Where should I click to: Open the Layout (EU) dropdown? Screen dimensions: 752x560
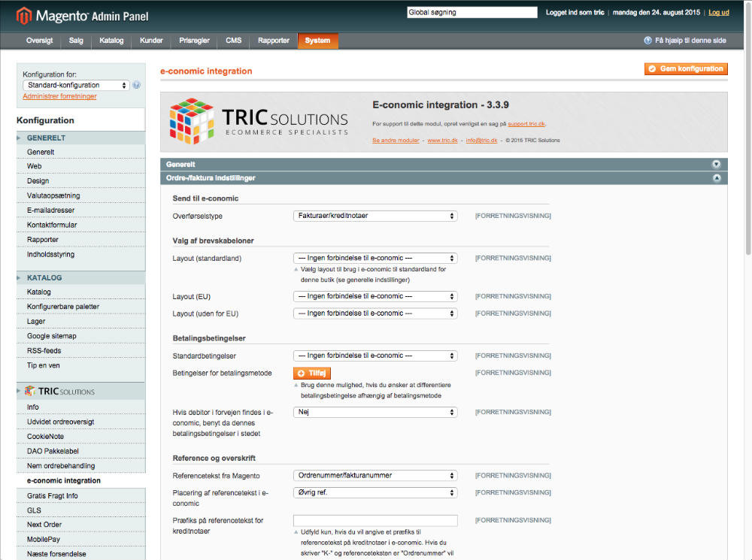click(375, 295)
